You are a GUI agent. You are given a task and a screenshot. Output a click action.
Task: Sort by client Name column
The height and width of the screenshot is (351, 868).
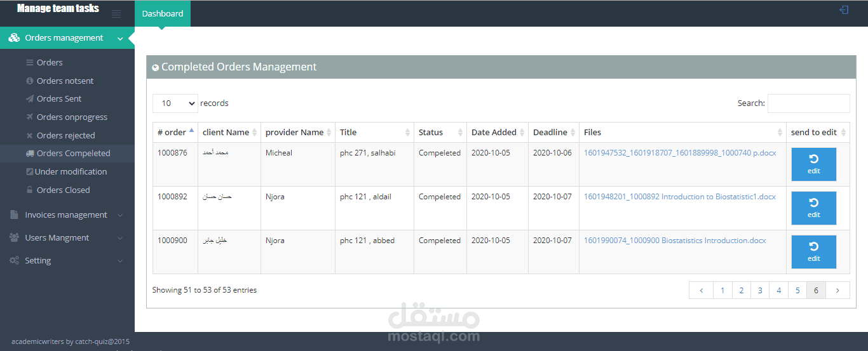coord(229,132)
